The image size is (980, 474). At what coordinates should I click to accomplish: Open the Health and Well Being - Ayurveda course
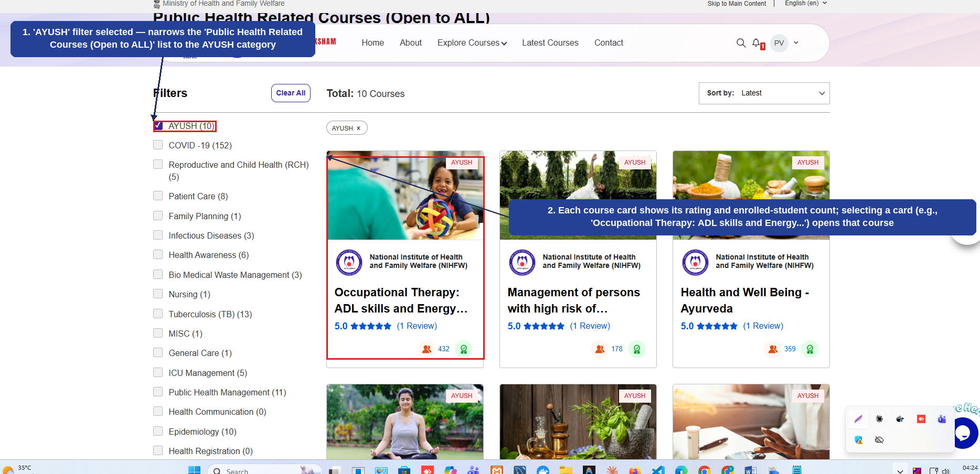click(x=745, y=300)
